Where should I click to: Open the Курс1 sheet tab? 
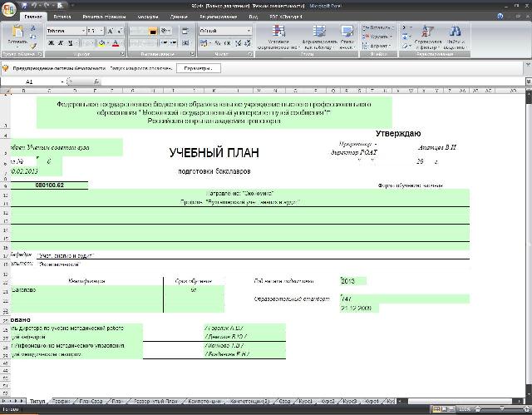306,401
